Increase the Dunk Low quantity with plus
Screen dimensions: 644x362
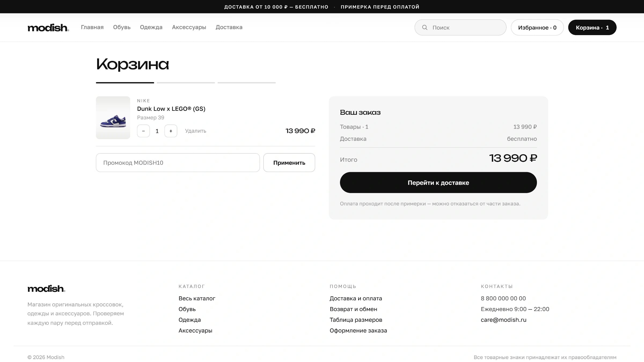[x=171, y=131]
